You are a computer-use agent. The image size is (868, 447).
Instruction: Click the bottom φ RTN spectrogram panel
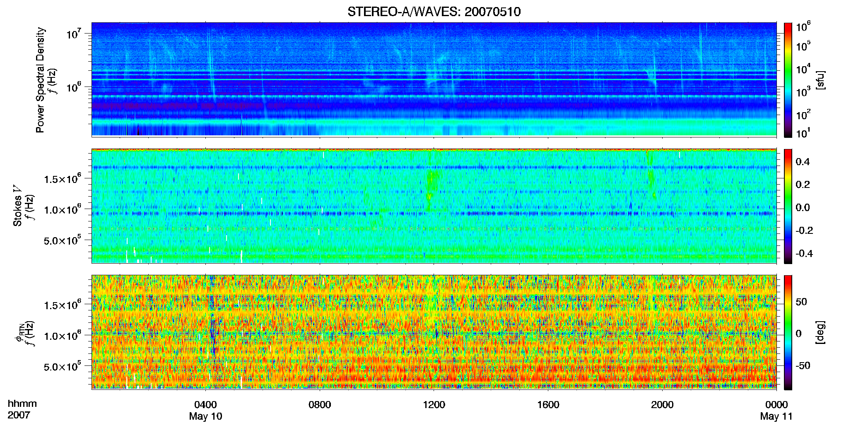point(434,332)
